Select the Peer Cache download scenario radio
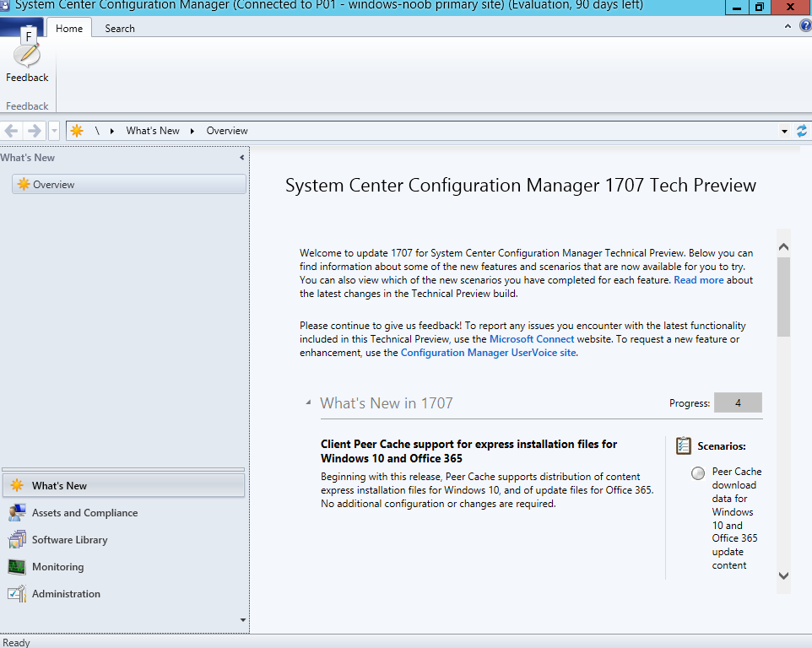This screenshot has width=812, height=648. coord(697,473)
